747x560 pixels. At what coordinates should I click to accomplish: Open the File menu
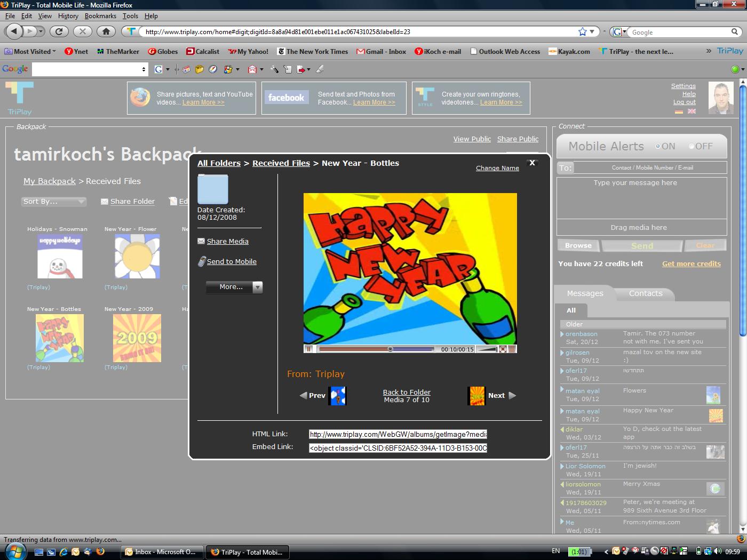pyautogui.click(x=10, y=16)
